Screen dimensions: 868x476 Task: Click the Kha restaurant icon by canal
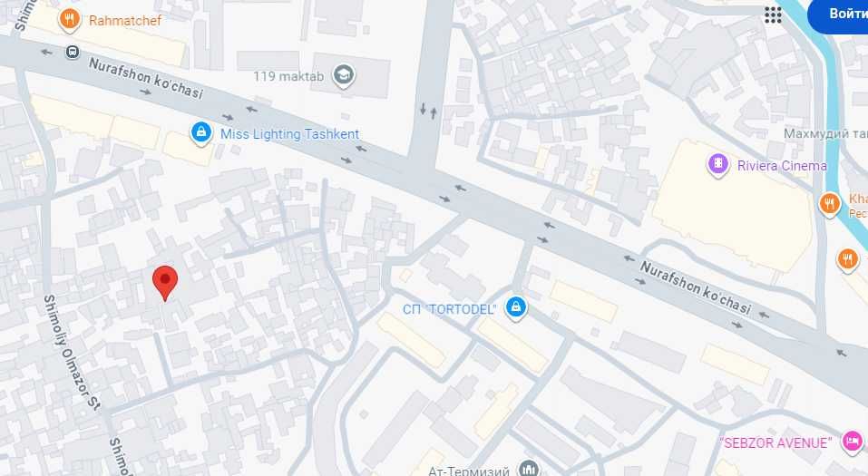click(x=829, y=204)
